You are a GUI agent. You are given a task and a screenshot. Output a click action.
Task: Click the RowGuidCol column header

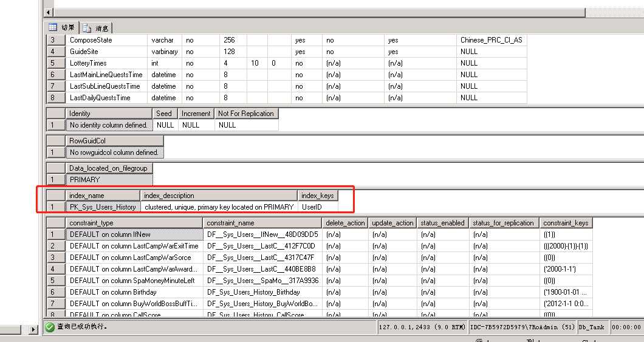pos(115,140)
